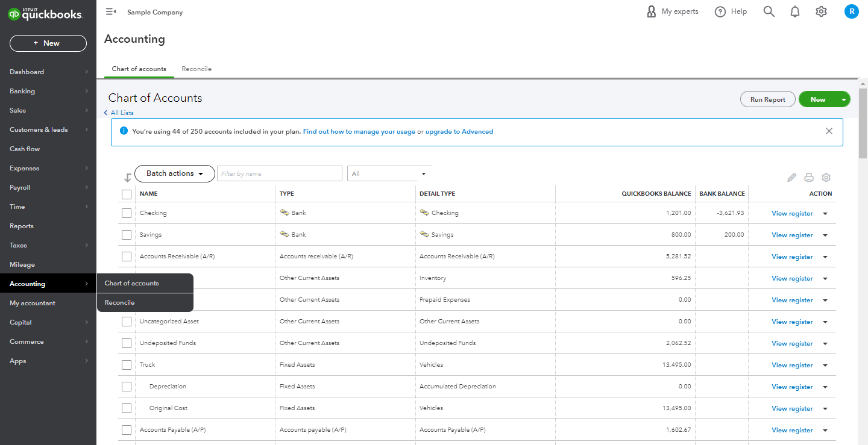The height and width of the screenshot is (445, 868).
Task: Click the Filter by name field
Action: point(280,173)
